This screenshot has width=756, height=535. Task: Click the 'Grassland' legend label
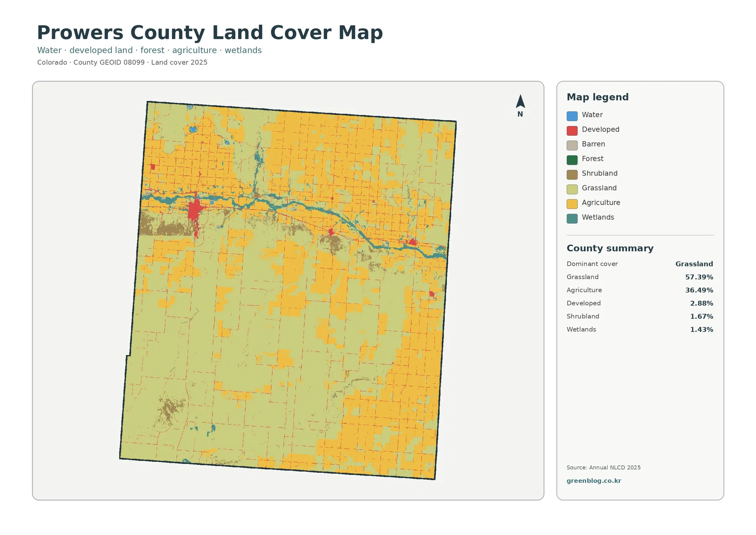pyautogui.click(x=599, y=188)
